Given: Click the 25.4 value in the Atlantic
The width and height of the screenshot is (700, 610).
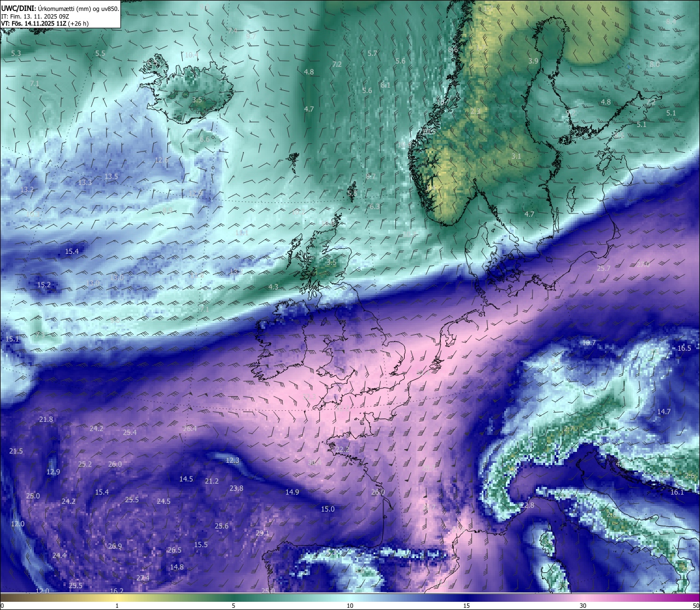Looking at the screenshot, I should point(130,432).
